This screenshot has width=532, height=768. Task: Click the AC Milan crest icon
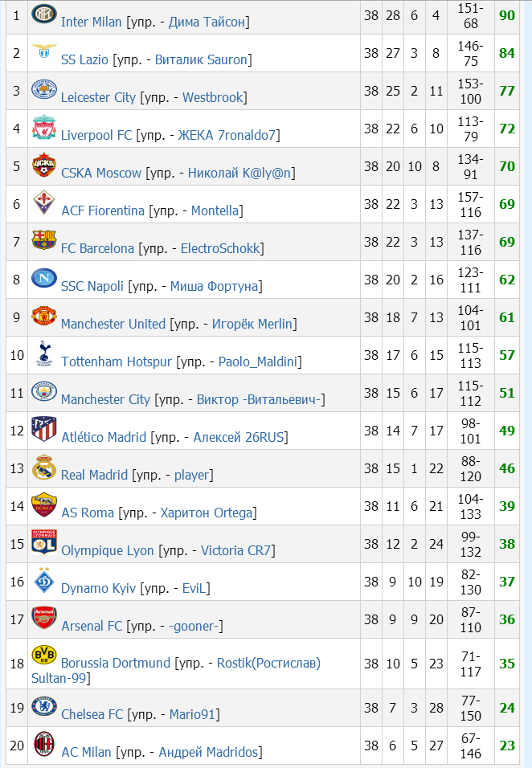point(43,744)
